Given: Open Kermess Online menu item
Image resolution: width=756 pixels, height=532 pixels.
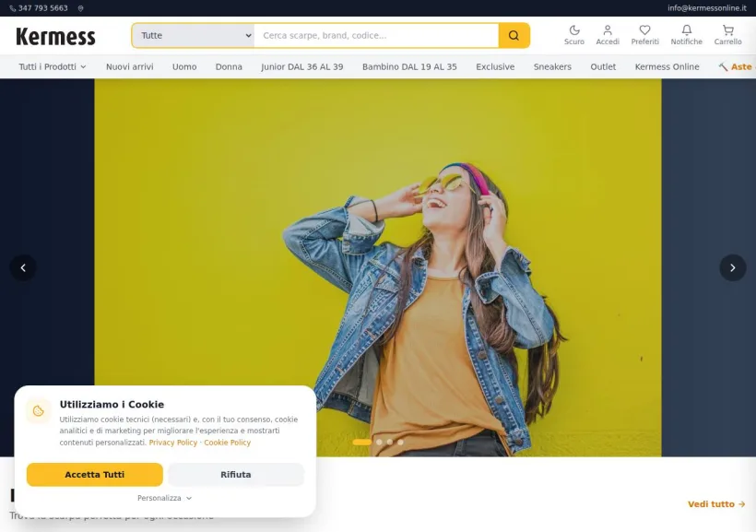Looking at the screenshot, I should (x=667, y=66).
